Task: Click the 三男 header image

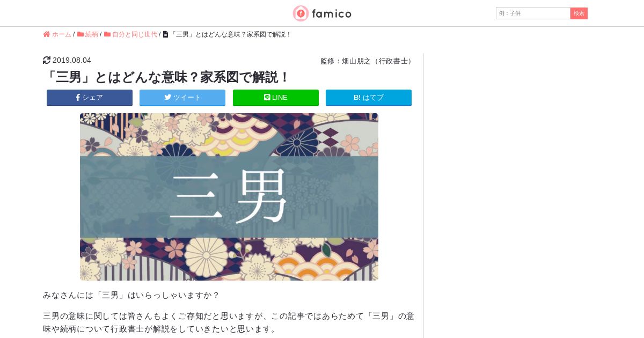Action: tap(229, 197)
